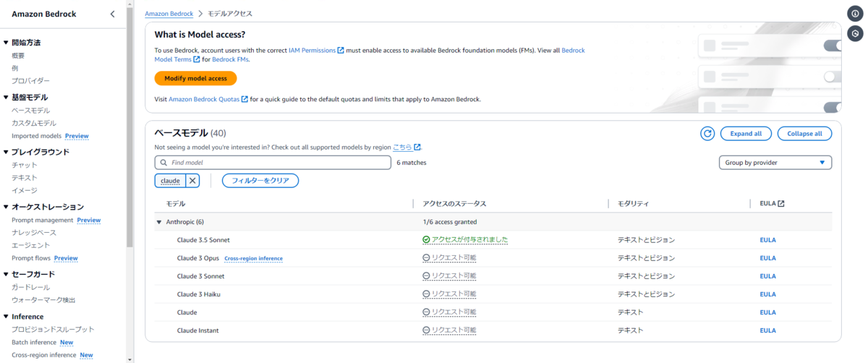868x363 pixels.
Task: Click the magnifier icon in Find model box
Action: [x=163, y=163]
